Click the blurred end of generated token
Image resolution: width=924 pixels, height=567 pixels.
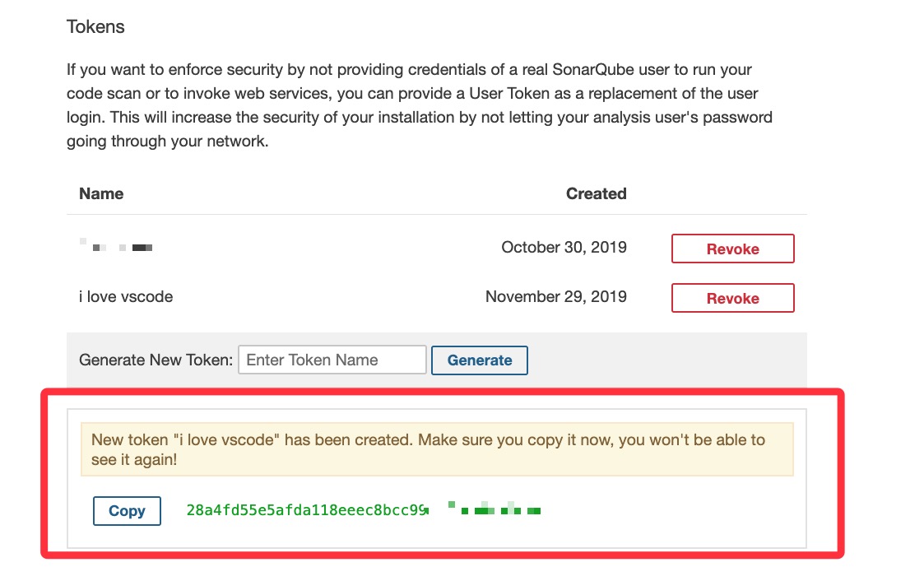click(x=495, y=510)
